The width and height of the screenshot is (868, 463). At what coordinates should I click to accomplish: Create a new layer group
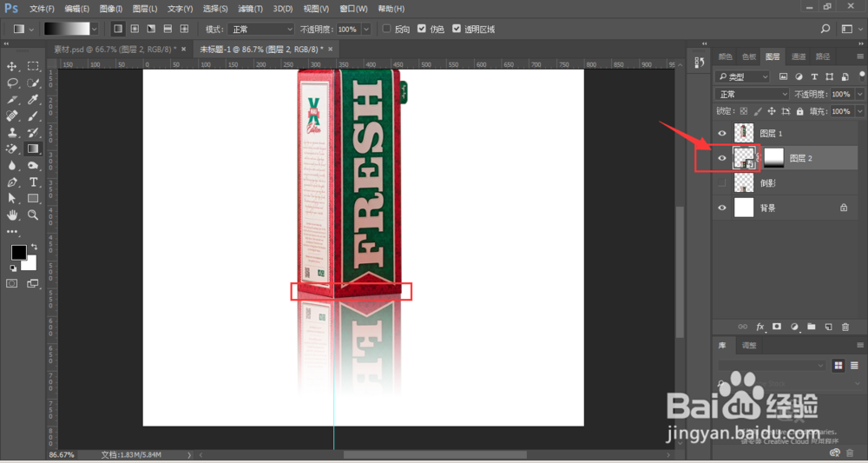(812, 327)
